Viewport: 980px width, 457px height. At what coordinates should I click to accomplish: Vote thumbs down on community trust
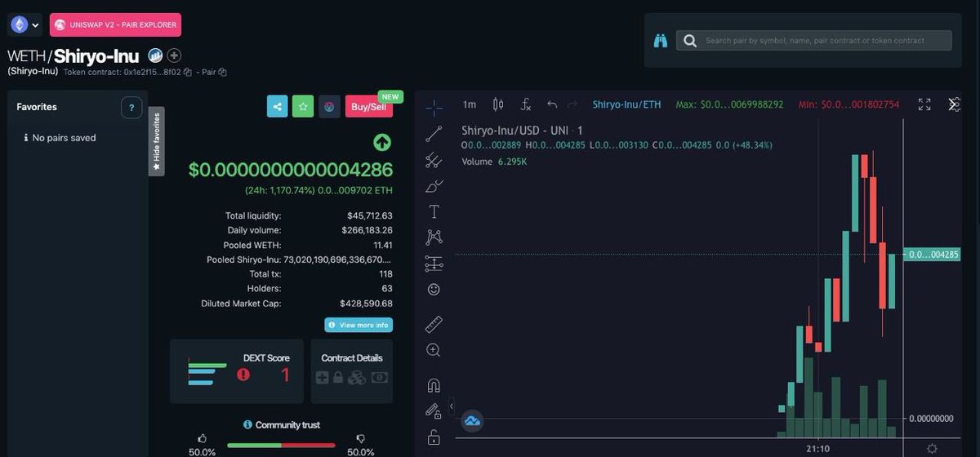tap(361, 438)
